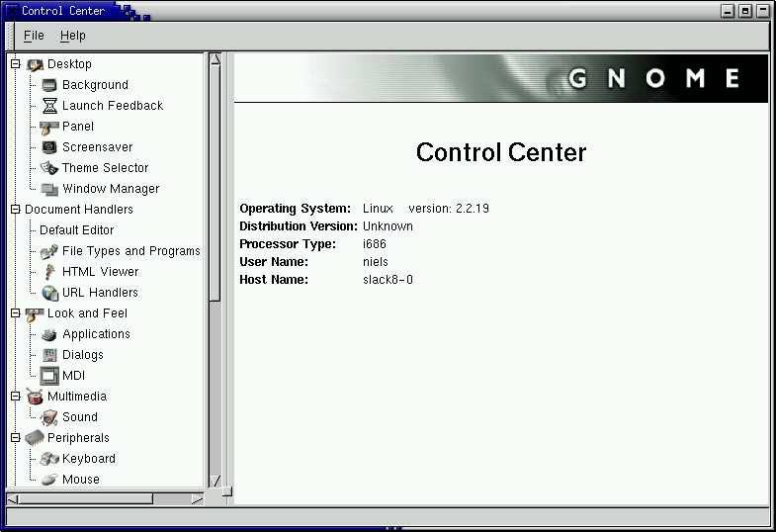Viewport: 776px width, 532px height.
Task: Collapse the Document Handlers section
Action: pyautogui.click(x=15, y=210)
